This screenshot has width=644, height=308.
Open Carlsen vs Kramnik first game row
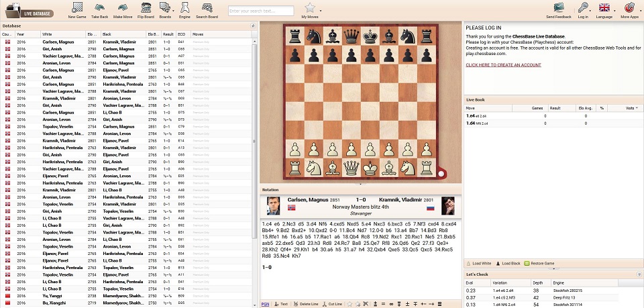[125, 42]
